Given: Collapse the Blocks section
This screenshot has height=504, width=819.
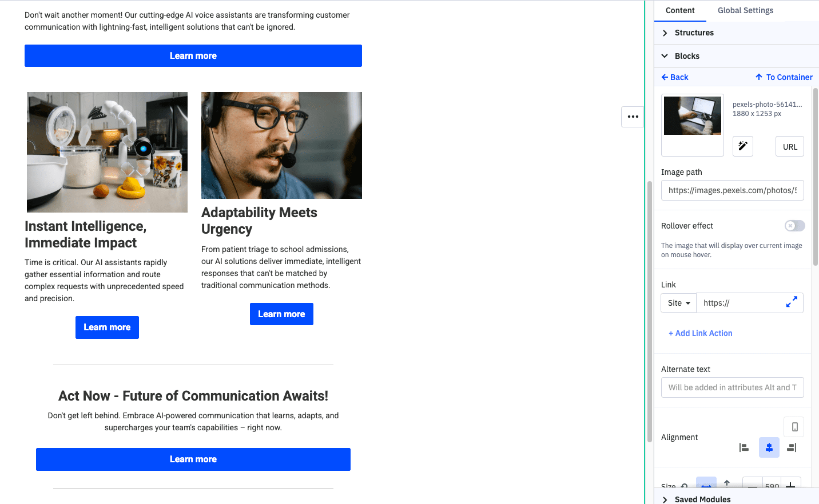Looking at the screenshot, I should tap(687, 56).
